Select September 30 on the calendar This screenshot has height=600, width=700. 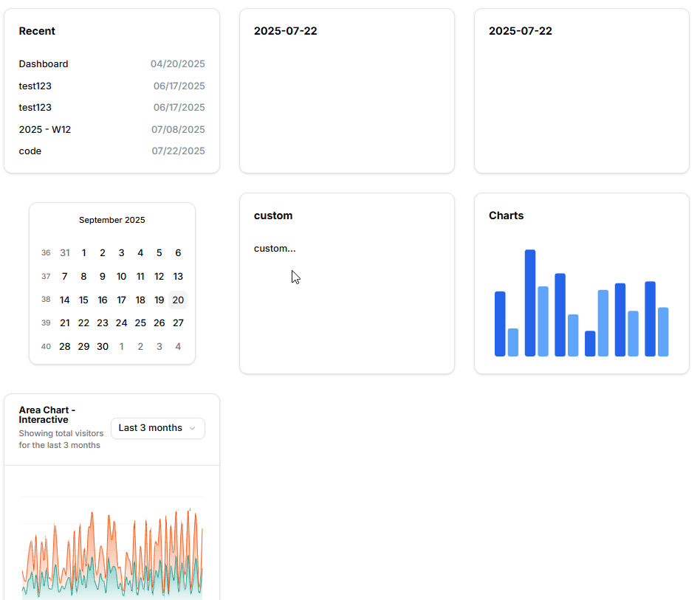coord(103,346)
